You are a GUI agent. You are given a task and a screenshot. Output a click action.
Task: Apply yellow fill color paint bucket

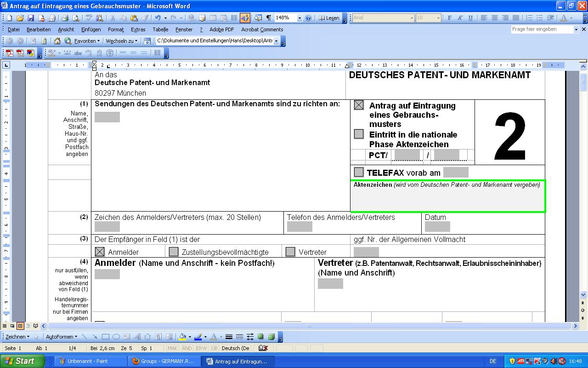tap(182, 337)
